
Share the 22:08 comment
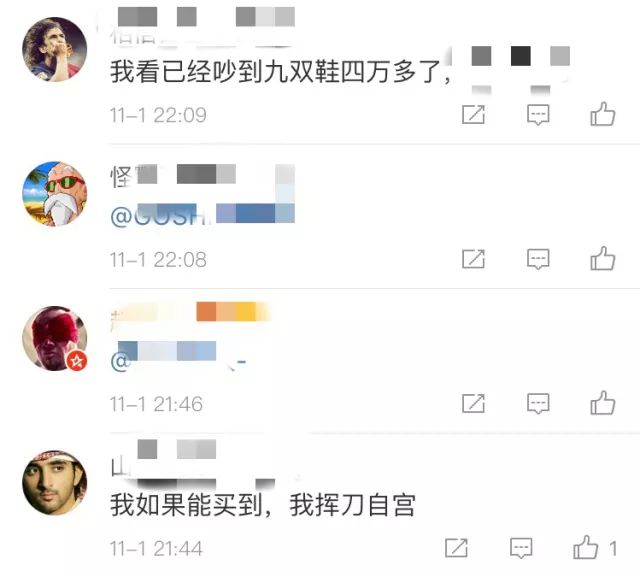473,259
